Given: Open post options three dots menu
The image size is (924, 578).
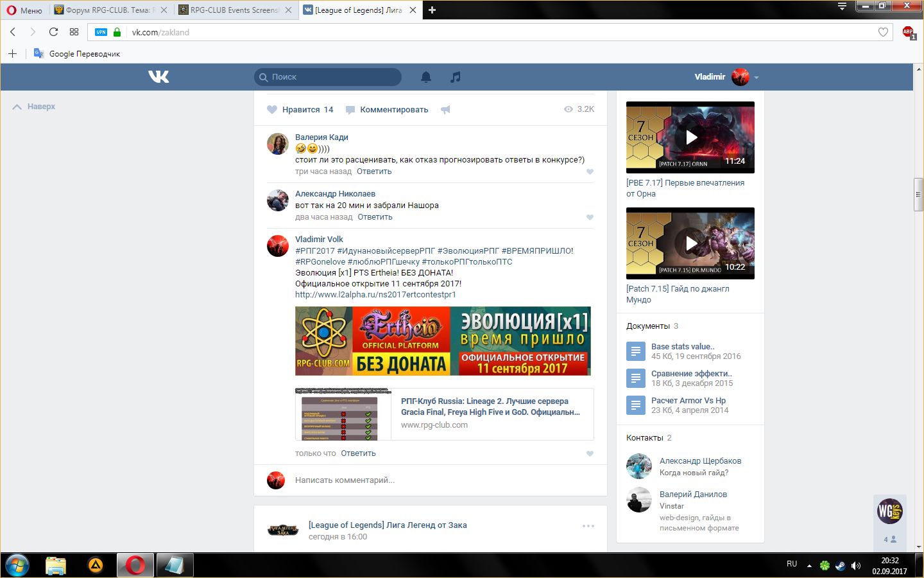Looking at the screenshot, I should click(x=588, y=526).
